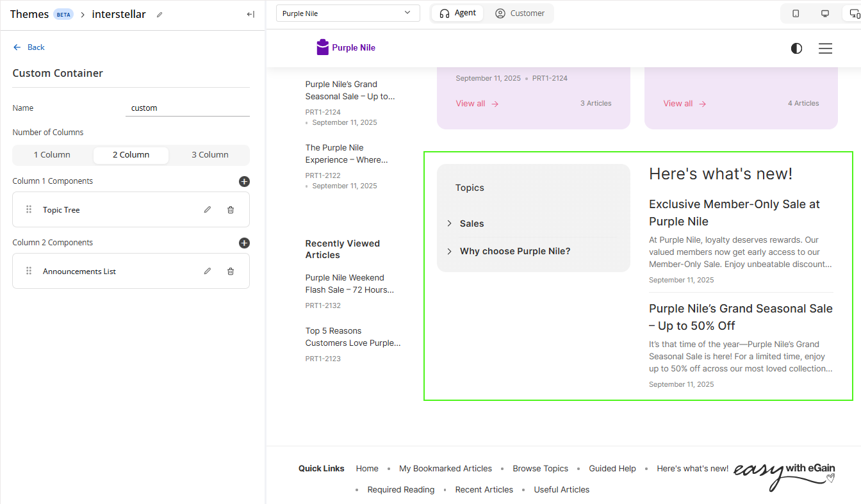Edit the Topic Tree component
Viewport: 861px width, 504px height.
(208, 210)
